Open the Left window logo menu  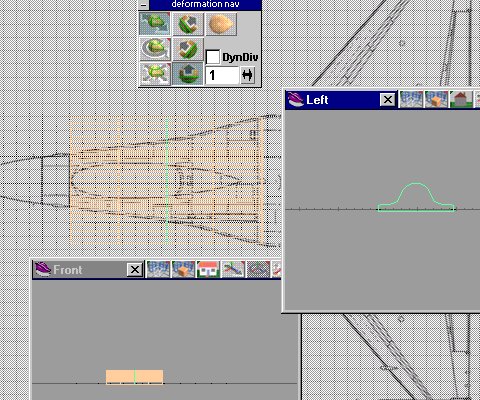(295, 99)
